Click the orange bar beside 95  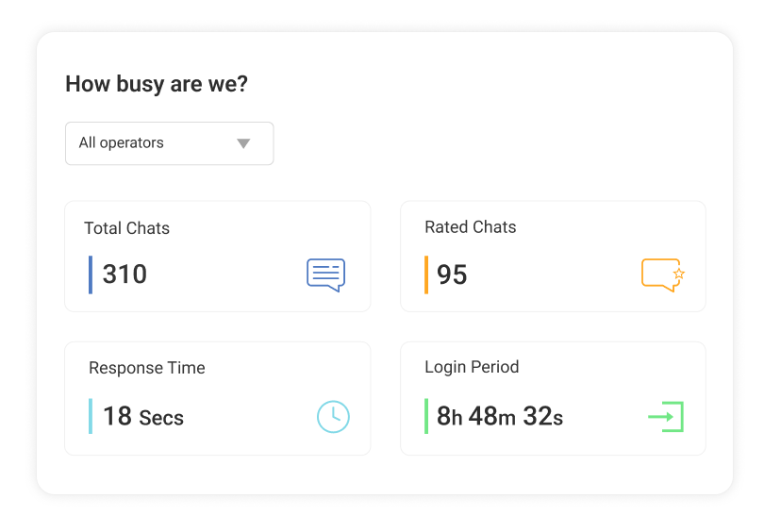point(426,274)
